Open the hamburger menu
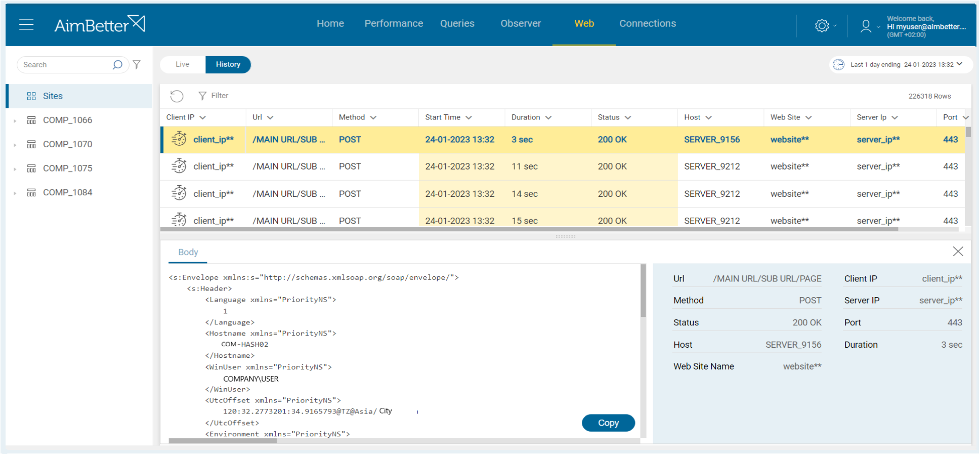This screenshot has width=980, height=454. click(x=26, y=24)
